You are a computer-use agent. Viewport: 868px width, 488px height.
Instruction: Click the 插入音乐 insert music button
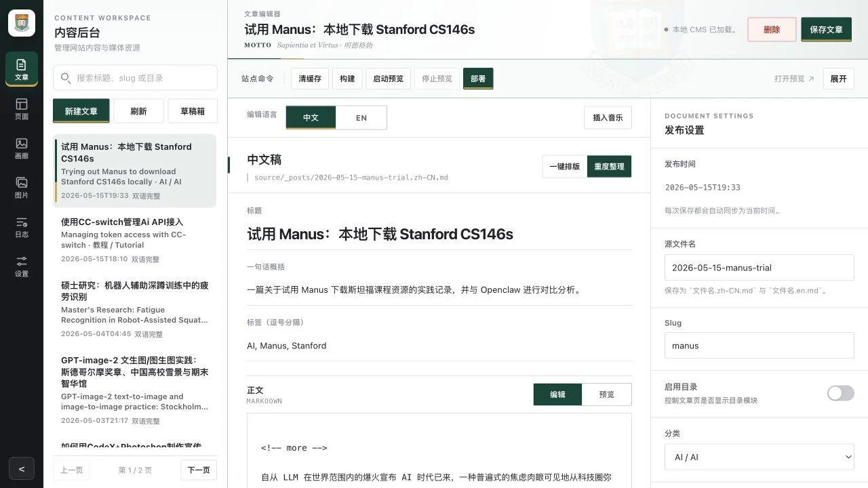(608, 117)
